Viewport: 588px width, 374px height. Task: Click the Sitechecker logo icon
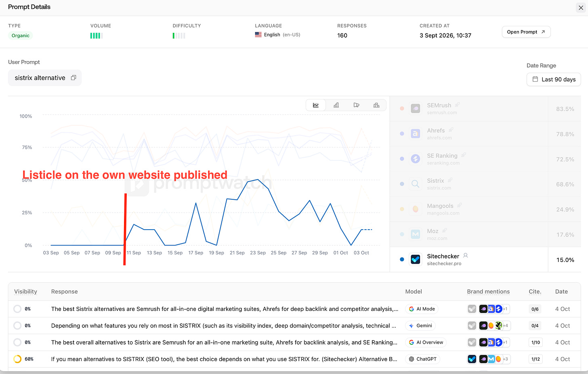(x=416, y=260)
